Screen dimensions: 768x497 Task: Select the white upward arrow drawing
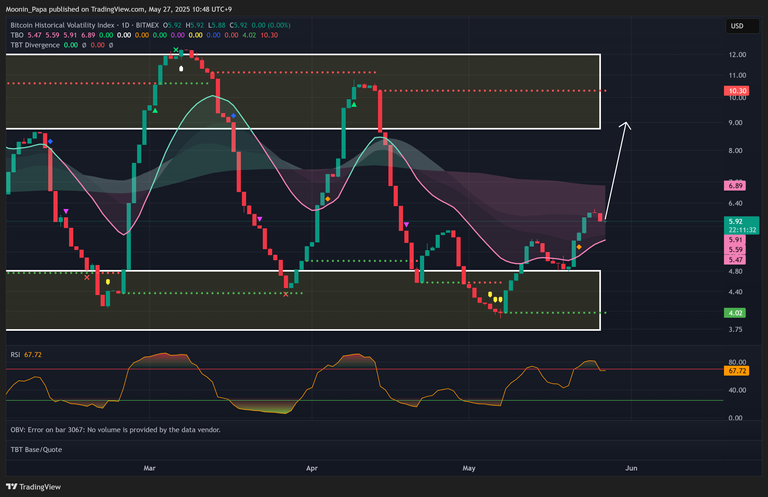(617, 168)
